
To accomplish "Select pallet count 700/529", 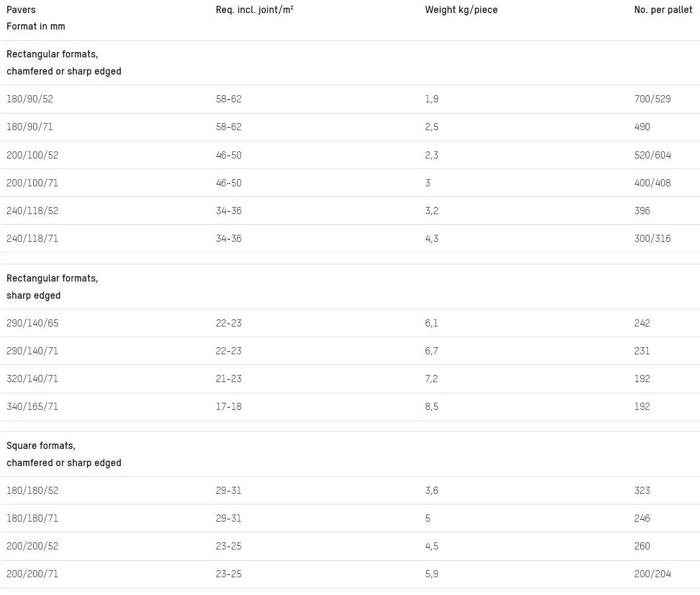I will [652, 99].
